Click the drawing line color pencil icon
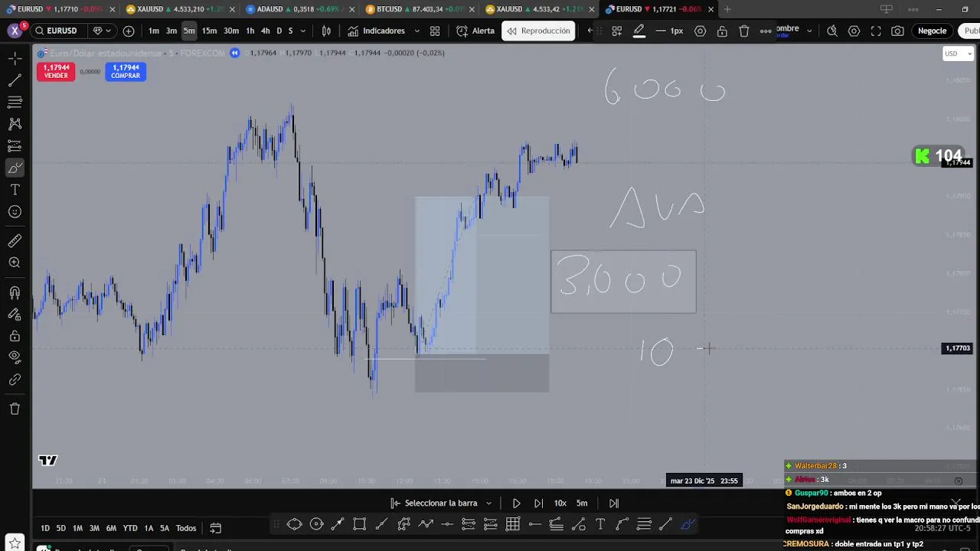Viewport: 980px width, 551px height. (639, 31)
